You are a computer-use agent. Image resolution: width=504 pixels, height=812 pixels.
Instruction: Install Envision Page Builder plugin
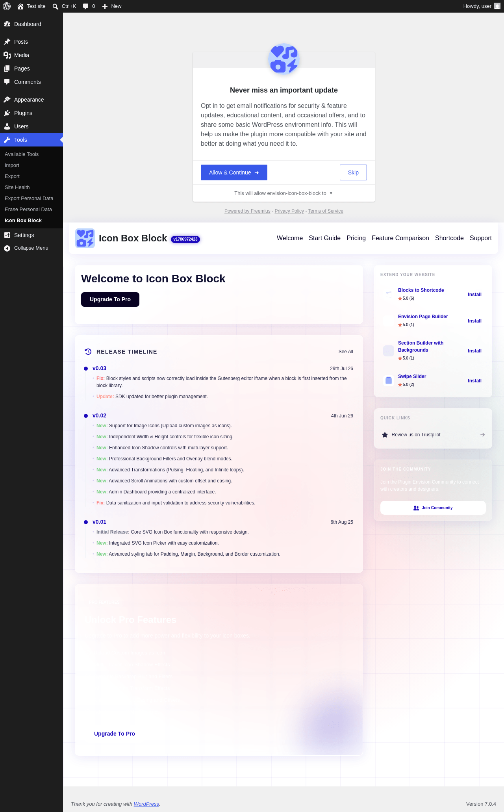pyautogui.click(x=474, y=321)
